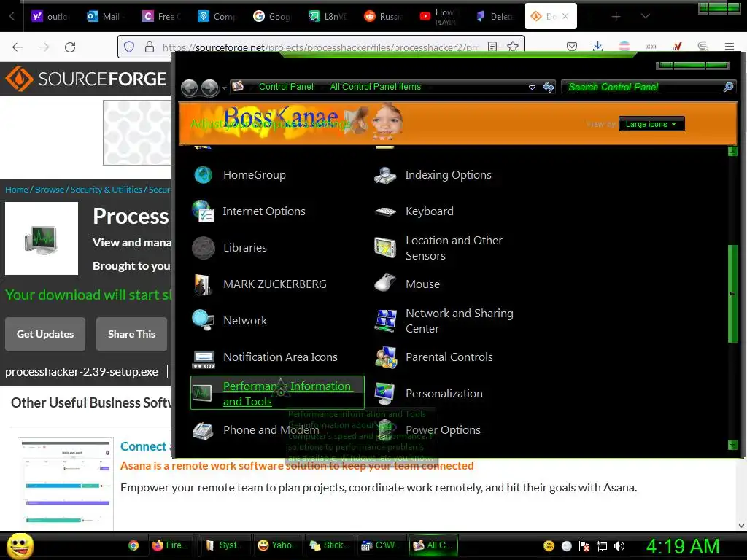Click the Control Panel back arrow
This screenshot has width=747, height=560.
point(190,87)
